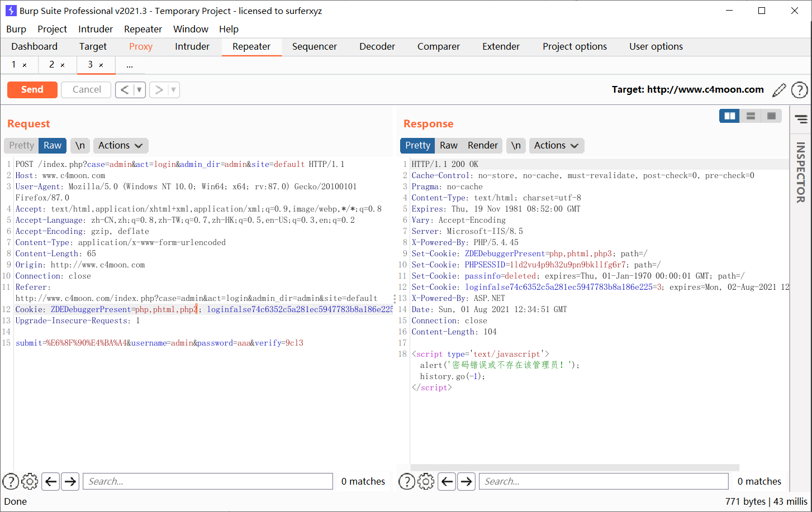Go to previous match in request search
The height and width of the screenshot is (512, 812).
point(51,481)
